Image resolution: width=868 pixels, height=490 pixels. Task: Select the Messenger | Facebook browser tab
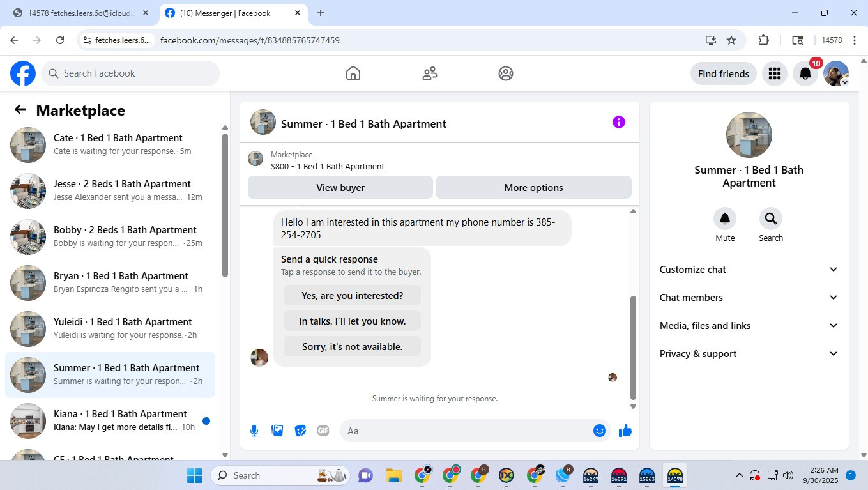click(x=233, y=13)
